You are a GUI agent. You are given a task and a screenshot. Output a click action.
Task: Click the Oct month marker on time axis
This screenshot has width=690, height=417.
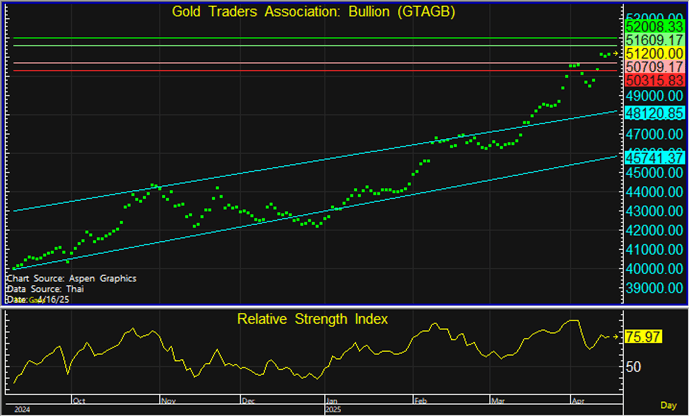point(80,399)
